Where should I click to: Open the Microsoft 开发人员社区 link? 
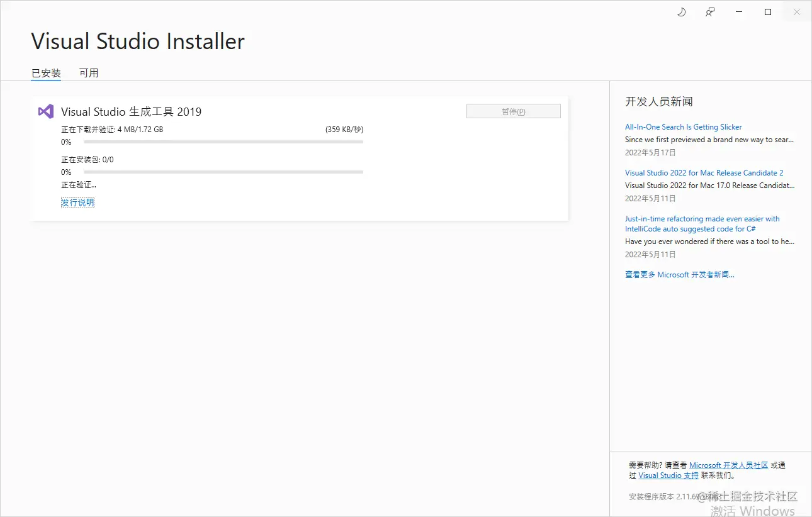[729, 465]
